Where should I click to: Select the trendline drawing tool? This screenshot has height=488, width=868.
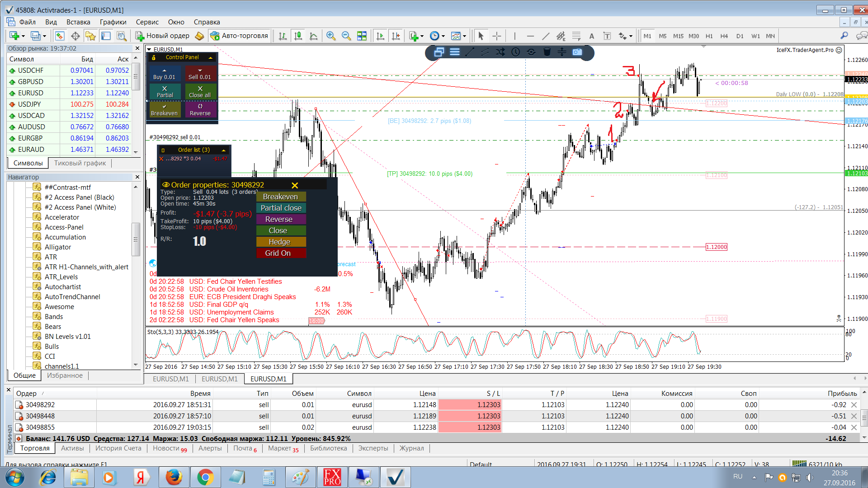(546, 36)
